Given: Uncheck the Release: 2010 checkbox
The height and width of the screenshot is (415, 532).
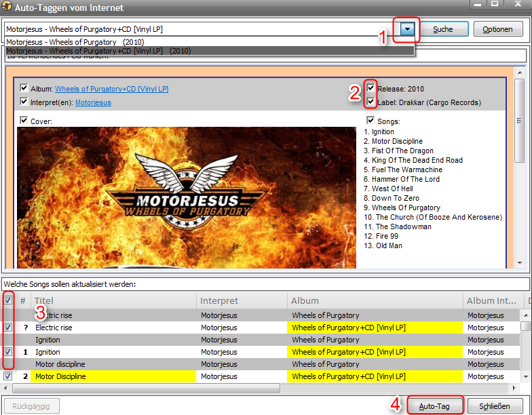Looking at the screenshot, I should pos(370,88).
